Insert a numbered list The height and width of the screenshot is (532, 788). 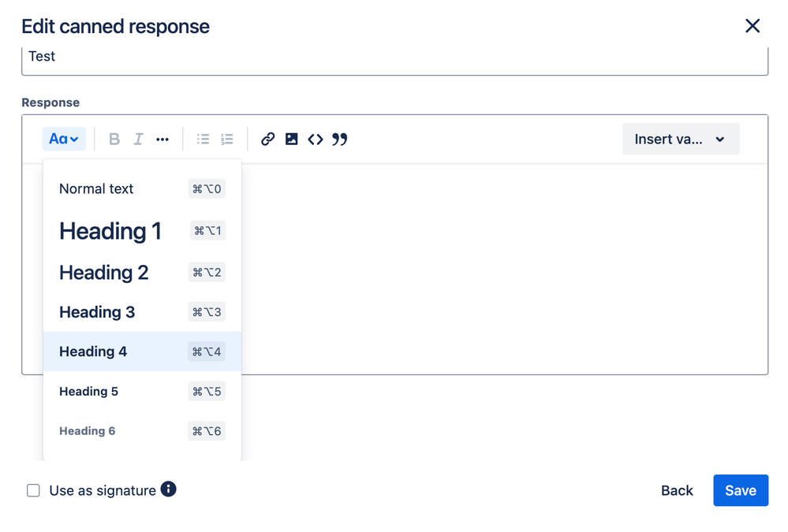pos(227,140)
